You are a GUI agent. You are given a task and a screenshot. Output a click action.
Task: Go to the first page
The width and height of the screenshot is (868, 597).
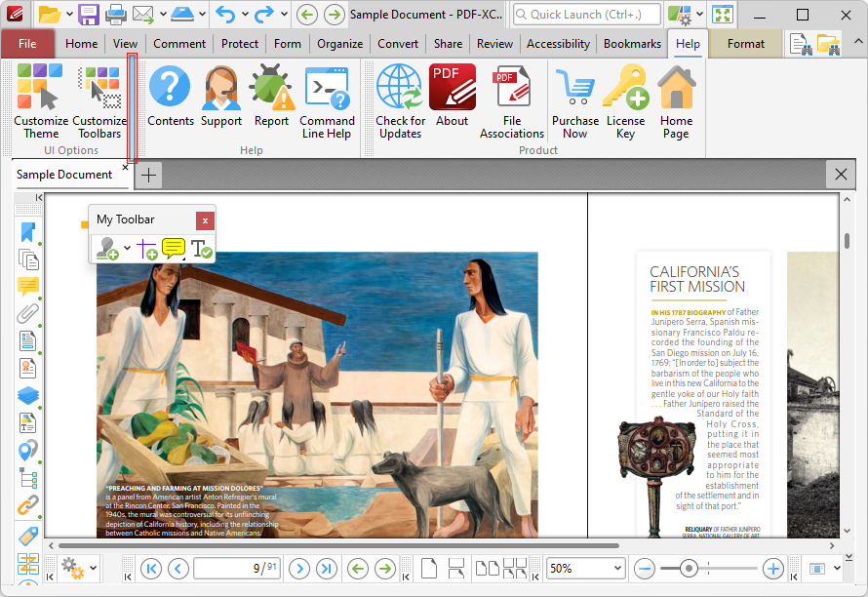click(151, 568)
